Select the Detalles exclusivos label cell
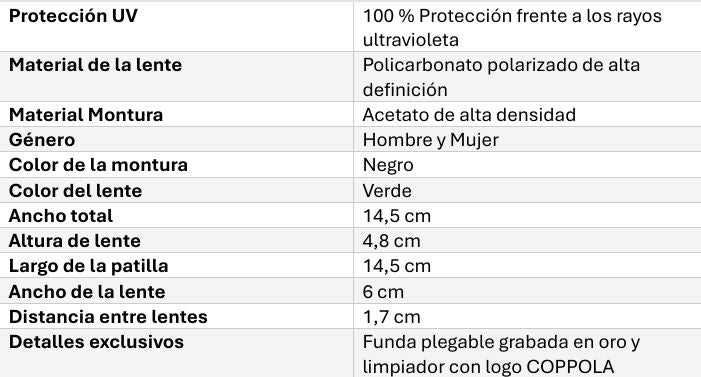This screenshot has height=377, width=701. [177, 353]
